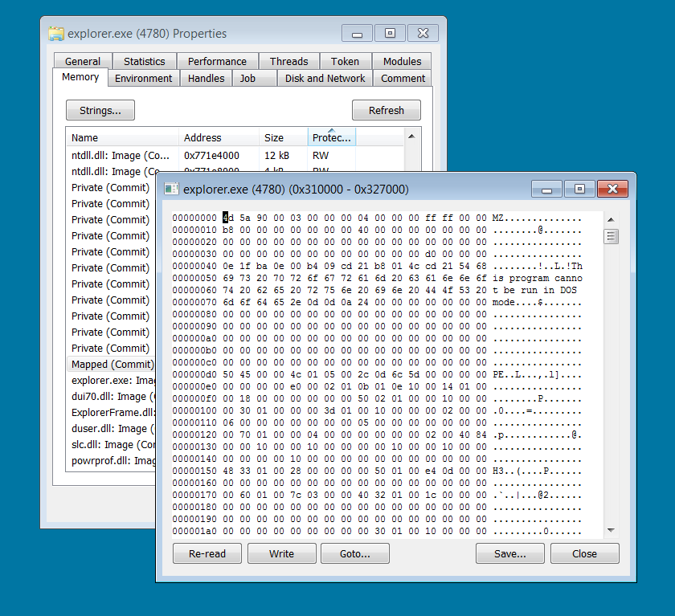Click the 5a byte at offset 00000000

[245, 218]
